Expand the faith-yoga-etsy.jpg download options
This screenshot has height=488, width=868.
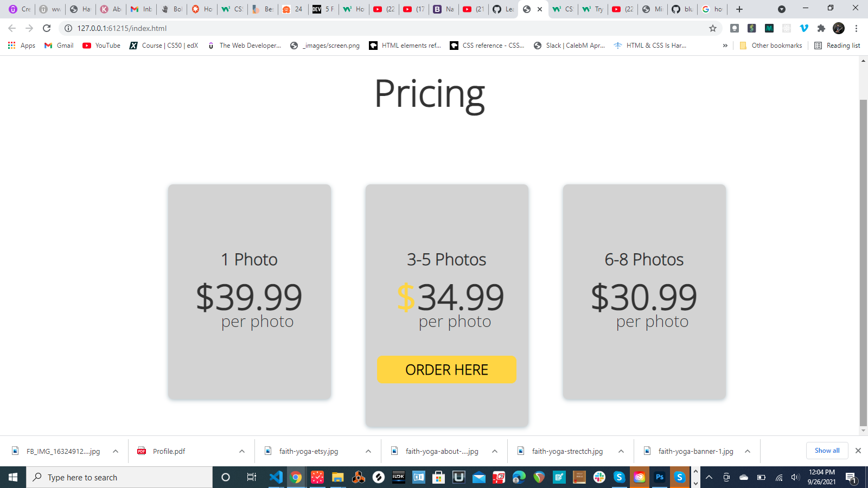368,451
